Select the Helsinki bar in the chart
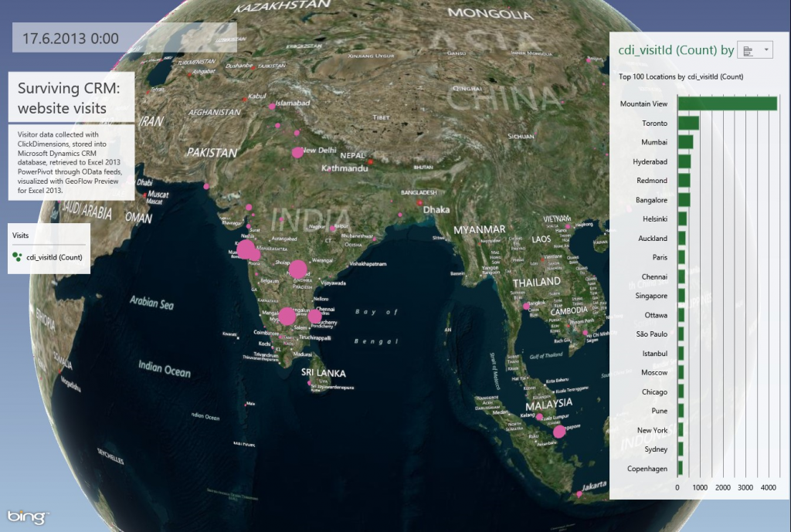791x532 pixels. click(x=683, y=219)
